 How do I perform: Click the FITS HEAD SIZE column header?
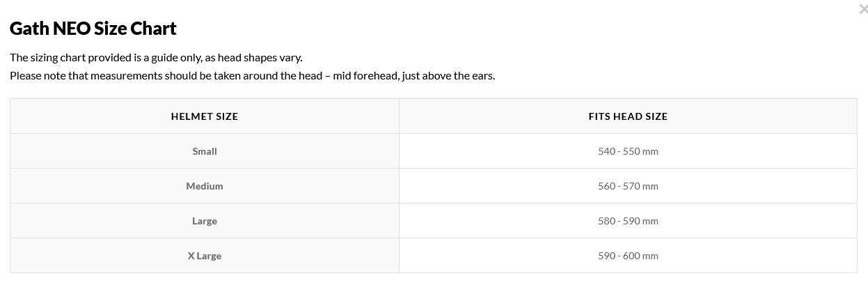tap(628, 116)
